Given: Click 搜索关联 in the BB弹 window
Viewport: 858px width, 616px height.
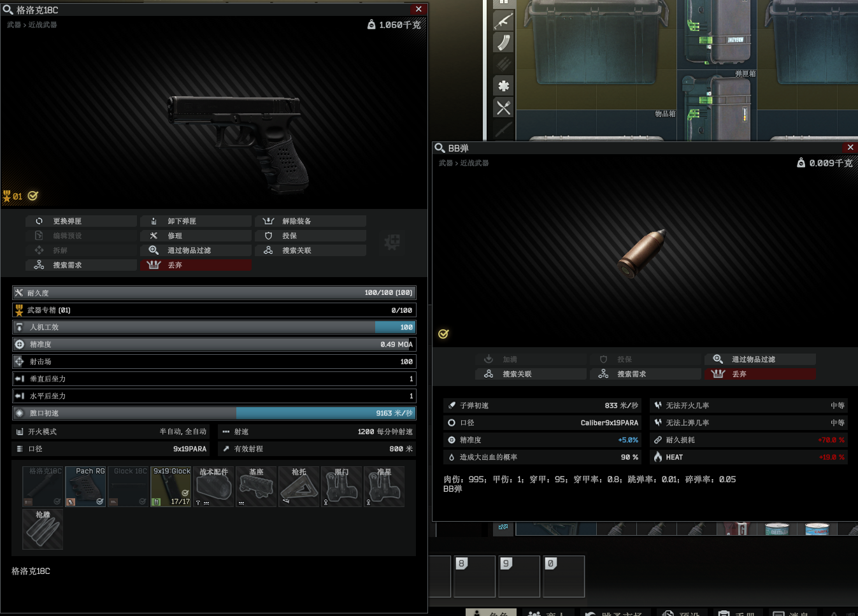Looking at the screenshot, I should coord(531,374).
